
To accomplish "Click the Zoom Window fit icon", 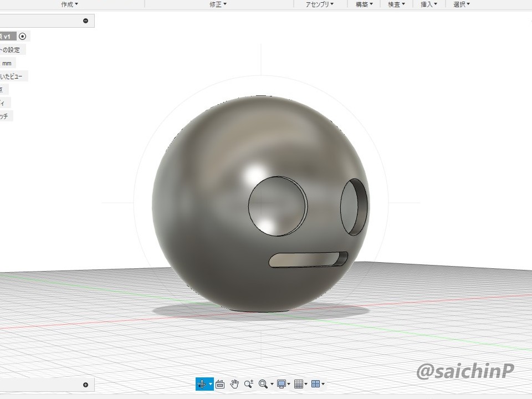I will (264, 384).
